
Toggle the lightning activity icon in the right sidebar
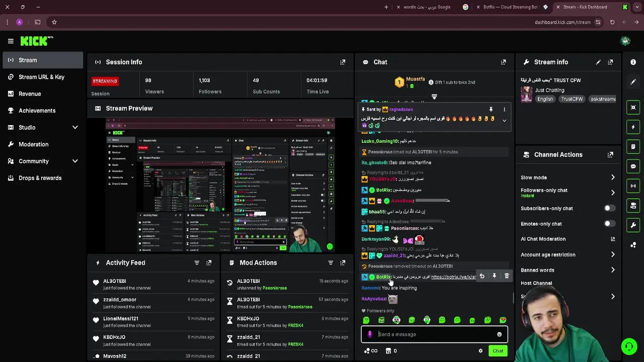click(x=633, y=127)
